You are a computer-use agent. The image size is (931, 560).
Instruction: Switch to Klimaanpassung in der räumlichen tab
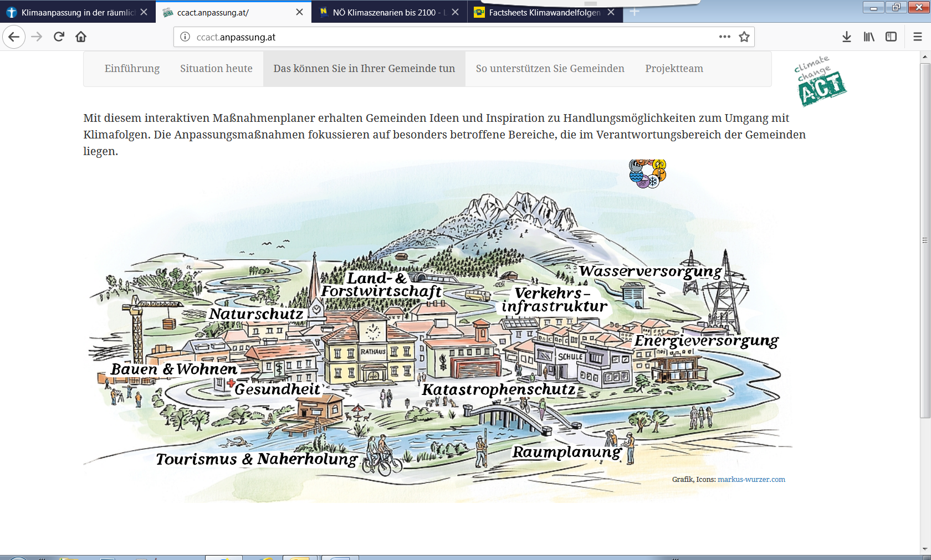[78, 12]
